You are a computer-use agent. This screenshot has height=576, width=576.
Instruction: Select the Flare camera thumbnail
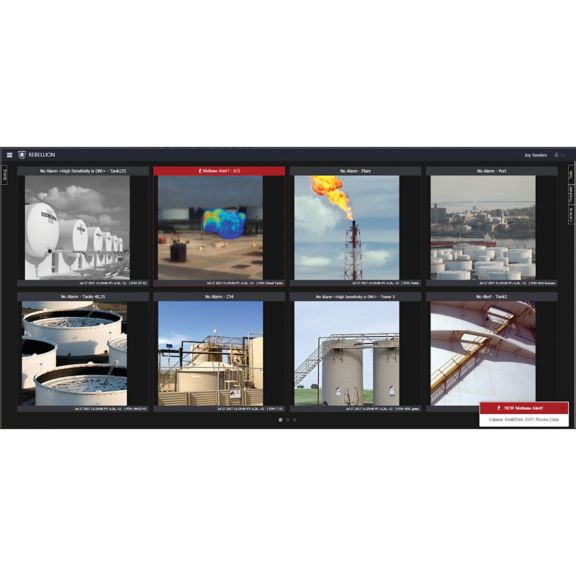347,228
